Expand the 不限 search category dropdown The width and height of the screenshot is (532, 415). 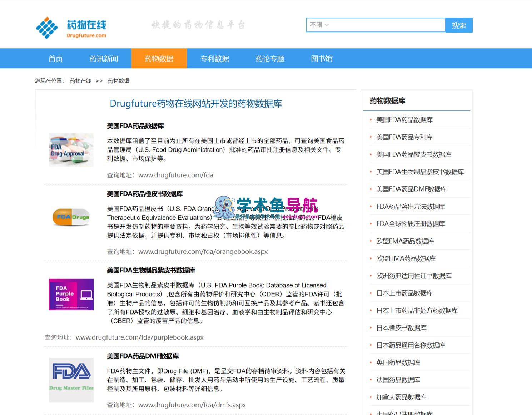pos(319,25)
